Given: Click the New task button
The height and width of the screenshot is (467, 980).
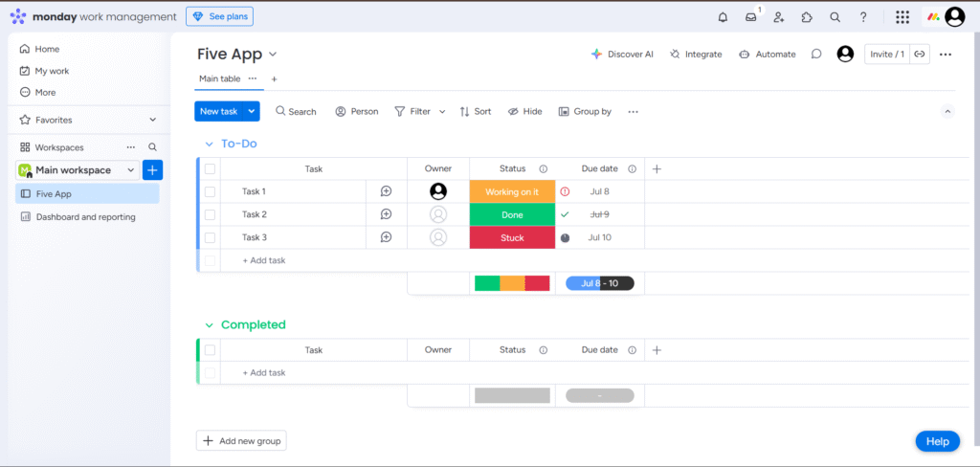Looking at the screenshot, I should (219, 111).
